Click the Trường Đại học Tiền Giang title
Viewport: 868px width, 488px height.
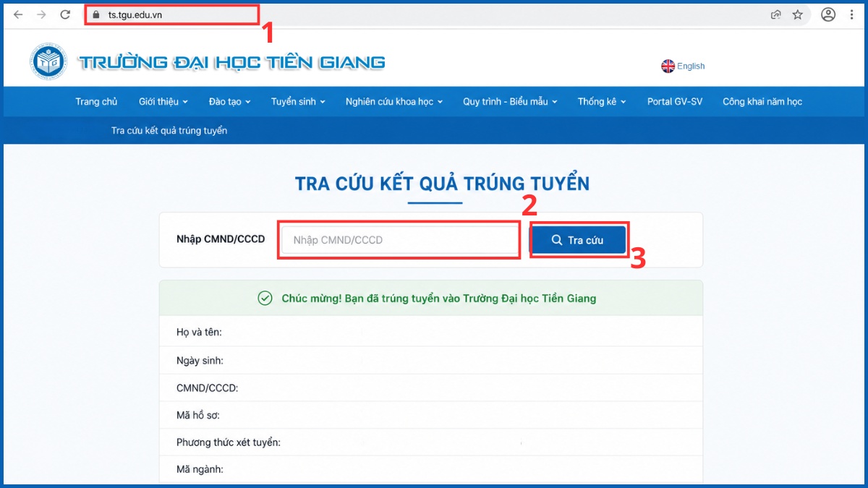231,62
